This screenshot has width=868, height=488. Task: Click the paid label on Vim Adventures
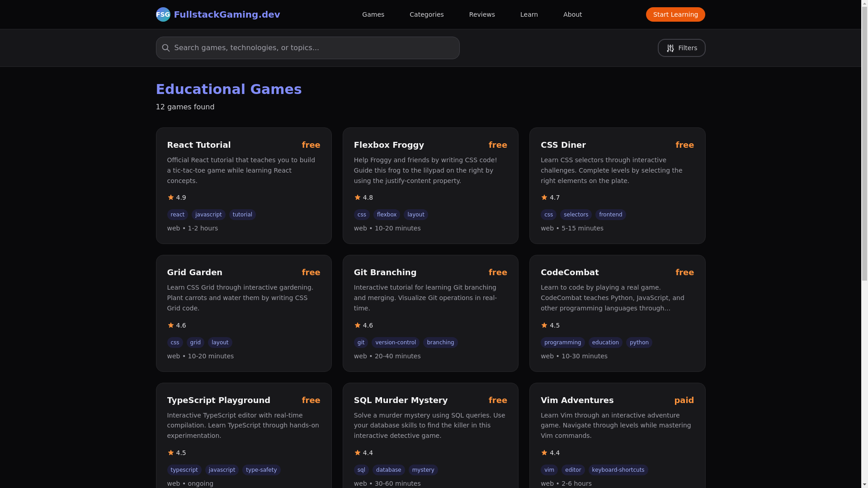[x=684, y=400]
